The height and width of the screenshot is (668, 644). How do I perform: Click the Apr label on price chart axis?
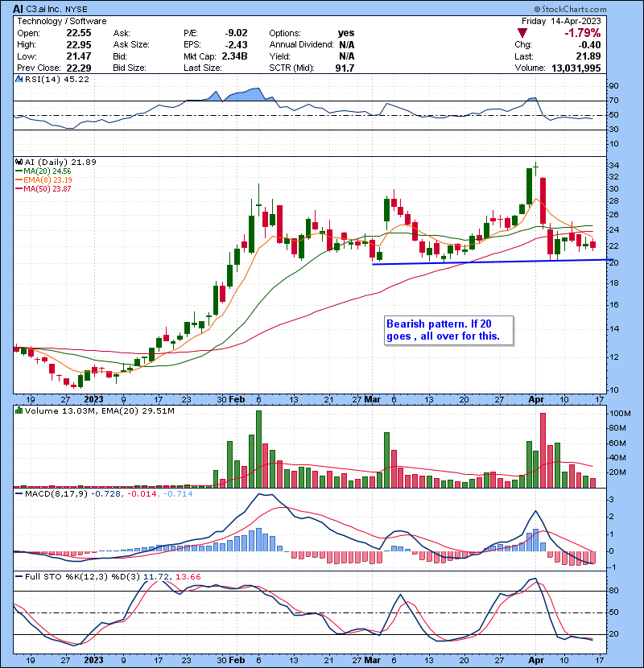coord(536,400)
